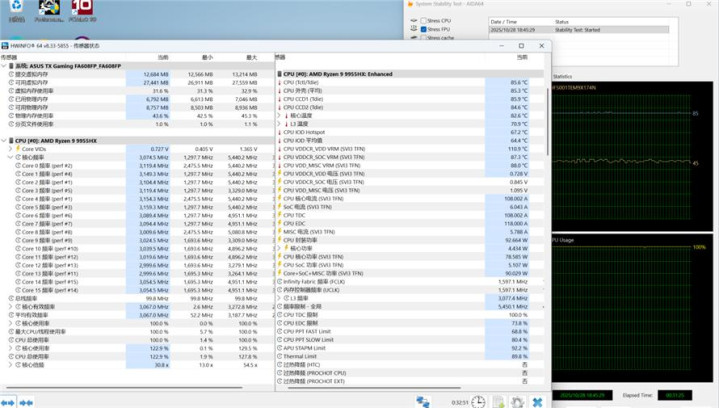Expand the 核心温度 row in right pane
The width and height of the screenshot is (719, 408).
[280, 115]
